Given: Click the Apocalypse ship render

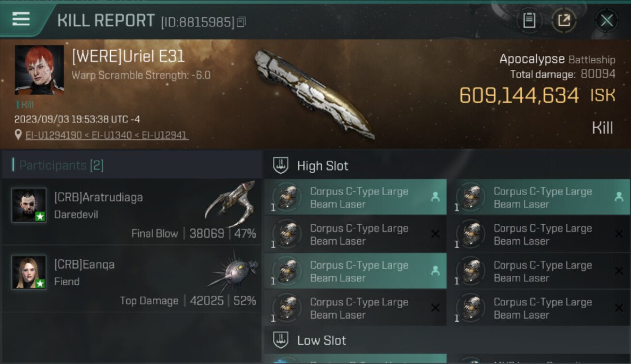Looking at the screenshot, I should point(315,93).
